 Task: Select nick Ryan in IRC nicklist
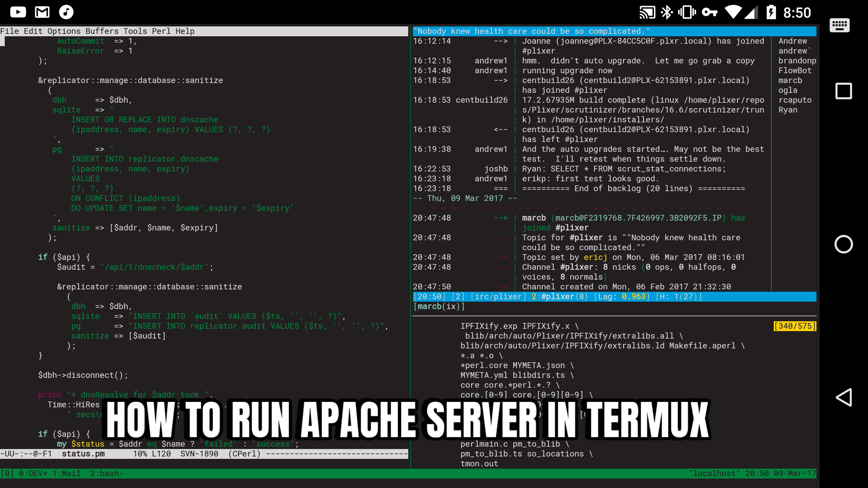788,110
